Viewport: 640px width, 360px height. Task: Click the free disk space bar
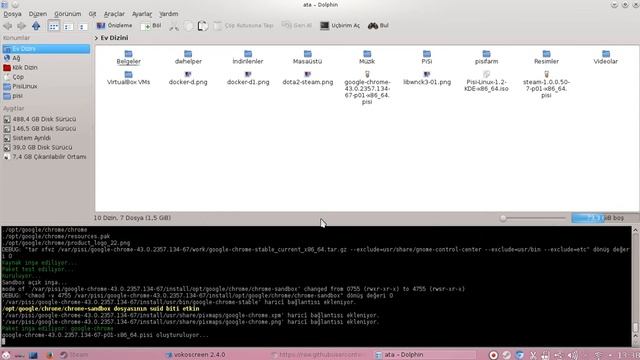[x=605, y=218]
